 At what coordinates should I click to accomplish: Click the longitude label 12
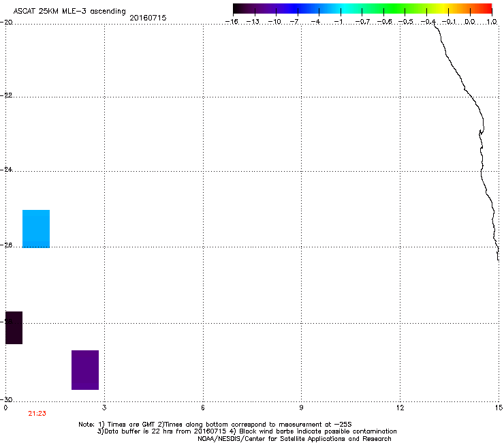pyautogui.click(x=400, y=408)
